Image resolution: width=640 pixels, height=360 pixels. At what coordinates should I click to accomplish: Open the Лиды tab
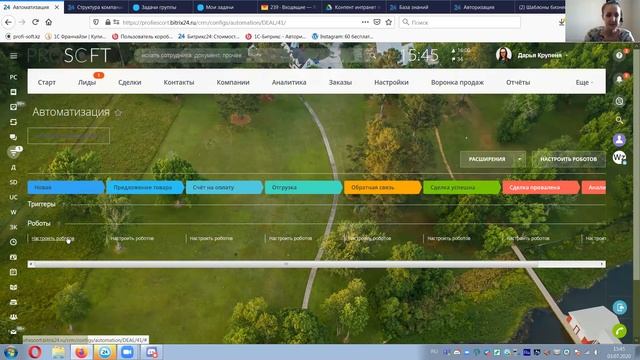click(87, 82)
